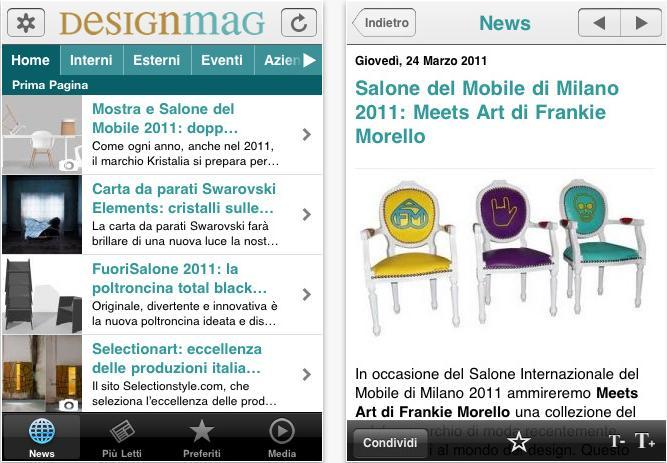The height and width of the screenshot is (463, 667).
Task: Open Carta da parati Swarovski chevron
Action: (x=307, y=215)
